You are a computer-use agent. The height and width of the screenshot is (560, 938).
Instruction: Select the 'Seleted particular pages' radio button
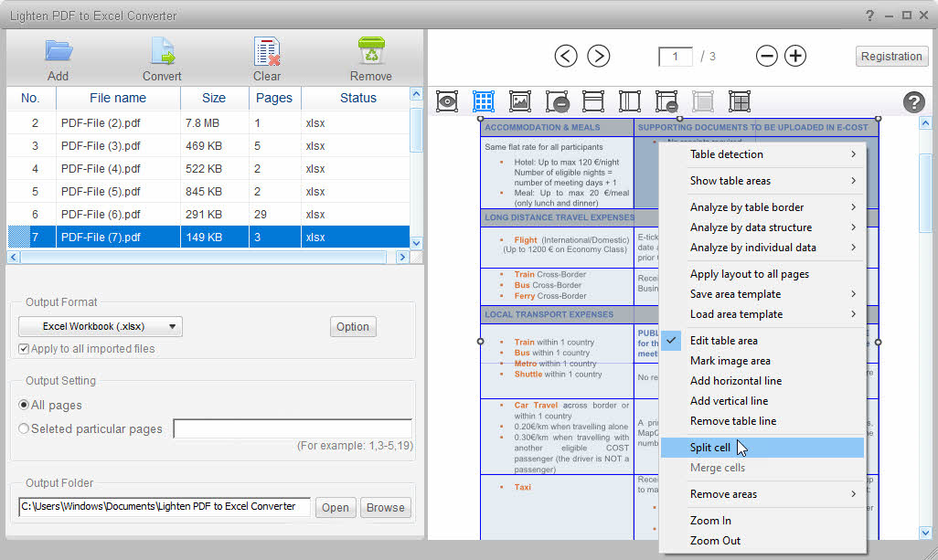24,428
